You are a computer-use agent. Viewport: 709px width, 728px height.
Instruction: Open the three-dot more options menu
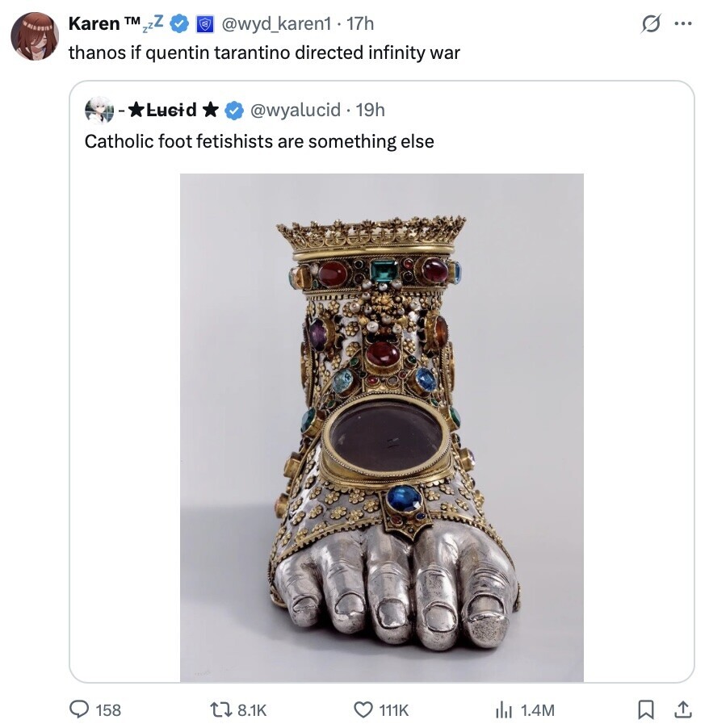[x=683, y=23]
